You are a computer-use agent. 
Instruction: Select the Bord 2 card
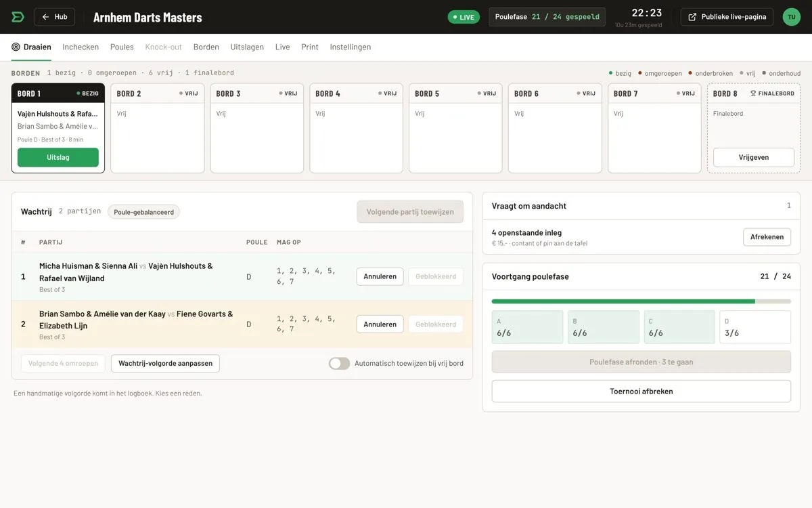tap(158, 128)
